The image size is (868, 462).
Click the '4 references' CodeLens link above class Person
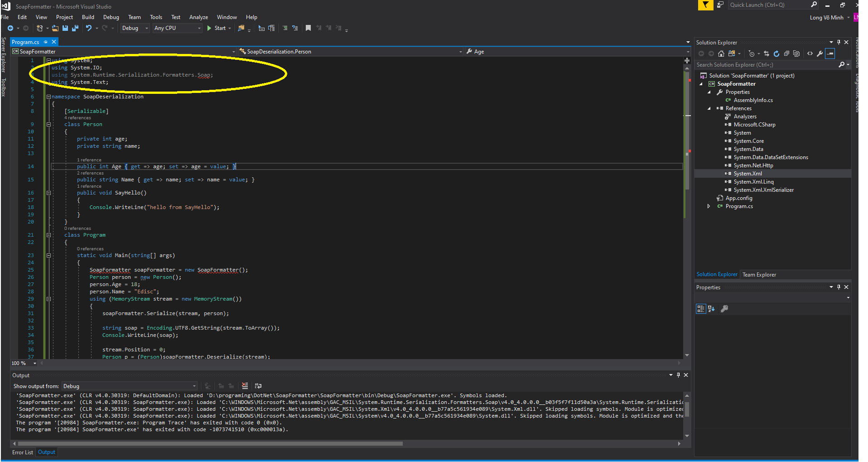(x=77, y=118)
